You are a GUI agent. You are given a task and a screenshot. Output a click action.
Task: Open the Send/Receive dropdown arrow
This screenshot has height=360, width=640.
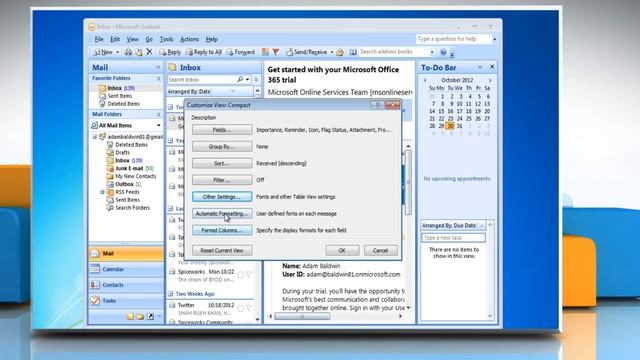click(331, 52)
